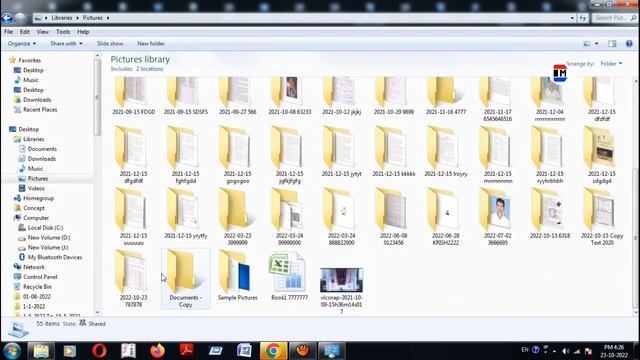Open the Tools menu
The image size is (640, 360).
pos(63,31)
